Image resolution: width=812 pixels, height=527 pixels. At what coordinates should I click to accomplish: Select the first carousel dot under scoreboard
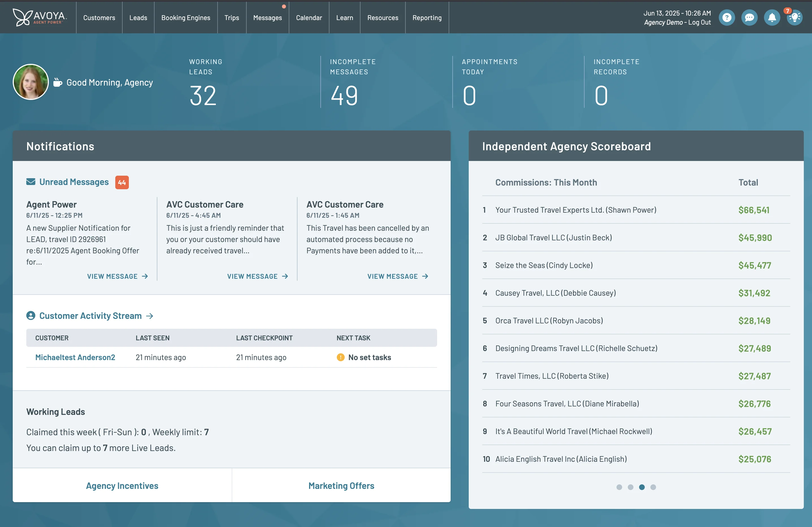pyautogui.click(x=619, y=487)
